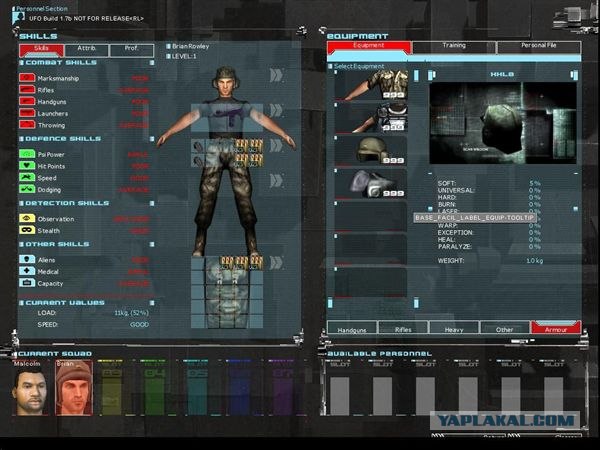Click the Launchers skill icon
This screenshot has width=600, height=450.
[26, 113]
